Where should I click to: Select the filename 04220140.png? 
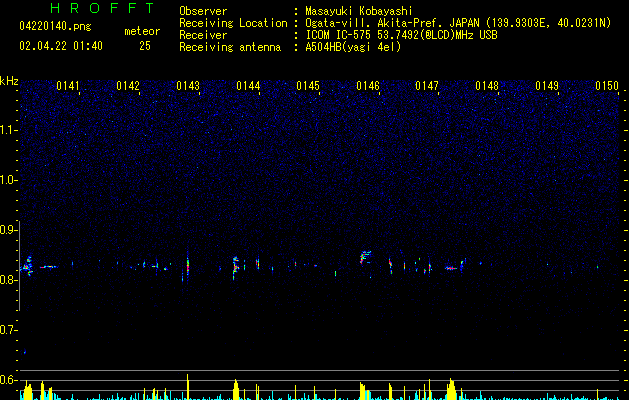[55, 27]
